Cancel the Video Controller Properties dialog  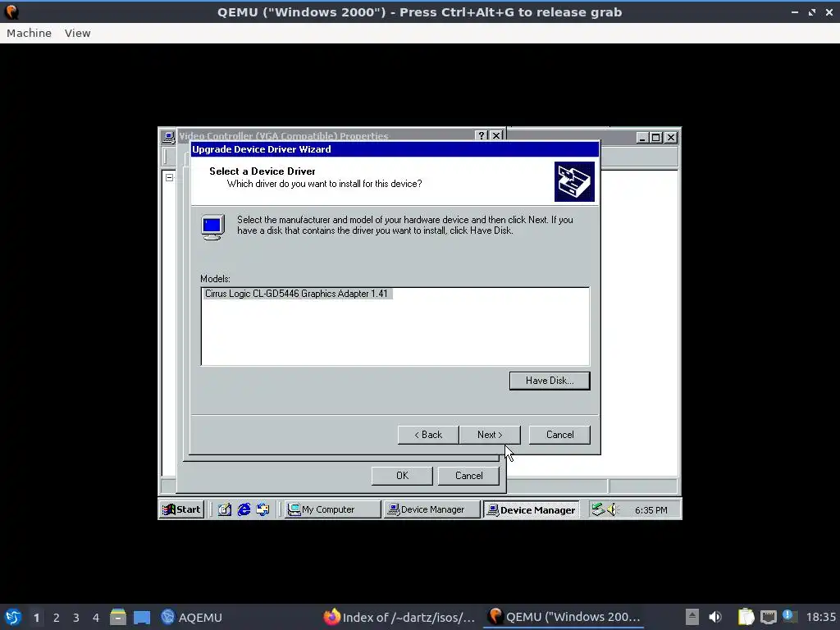(x=468, y=475)
